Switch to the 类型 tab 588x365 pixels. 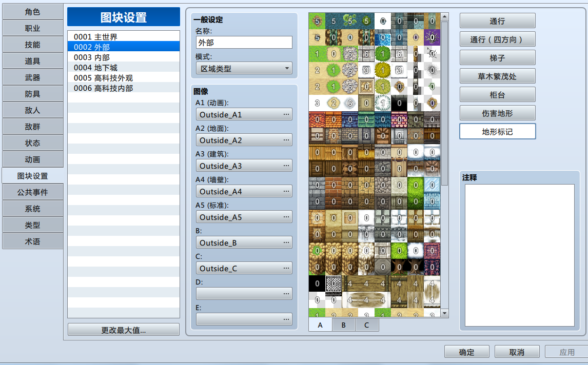click(33, 225)
